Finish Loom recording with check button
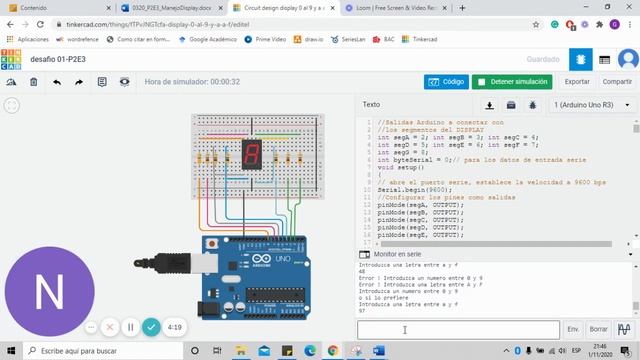 (151, 327)
